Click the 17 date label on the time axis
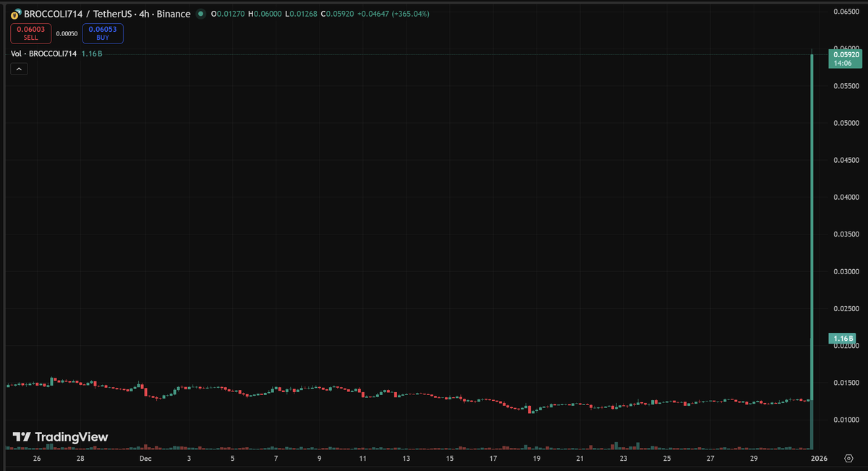The height and width of the screenshot is (471, 868). (x=493, y=459)
